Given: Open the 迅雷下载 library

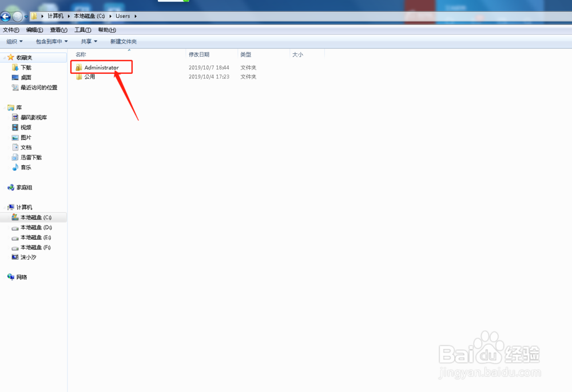Looking at the screenshot, I should pos(31,157).
